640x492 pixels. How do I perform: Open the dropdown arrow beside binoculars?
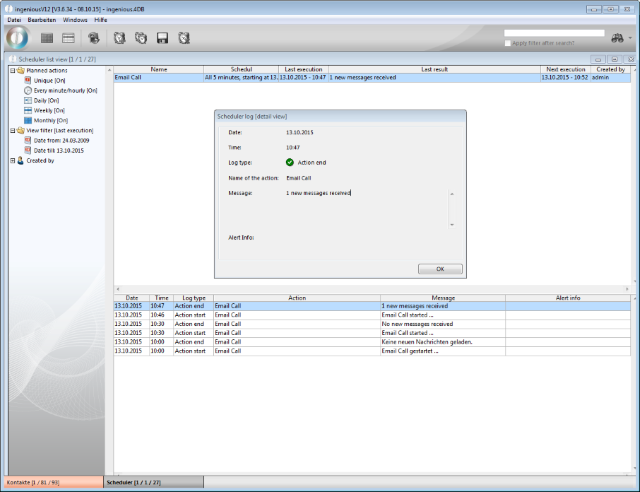[630, 39]
